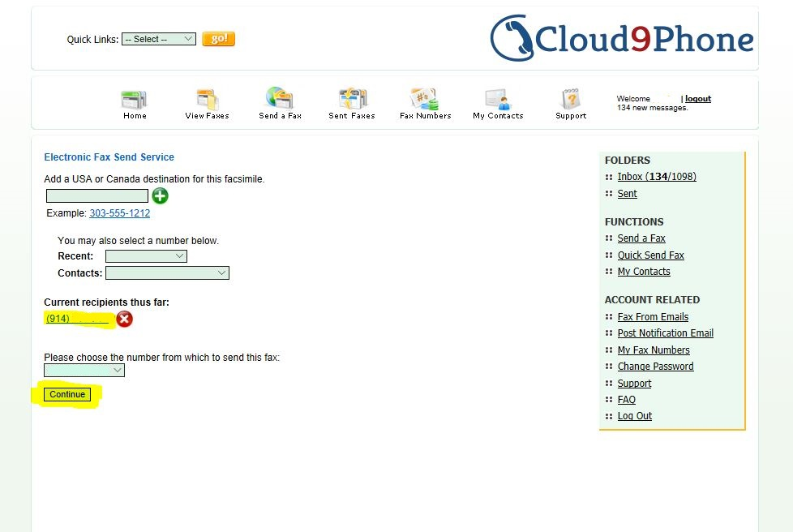Open the send-from fax number dropdown
Image resolution: width=793 pixels, height=532 pixels.
(84, 370)
